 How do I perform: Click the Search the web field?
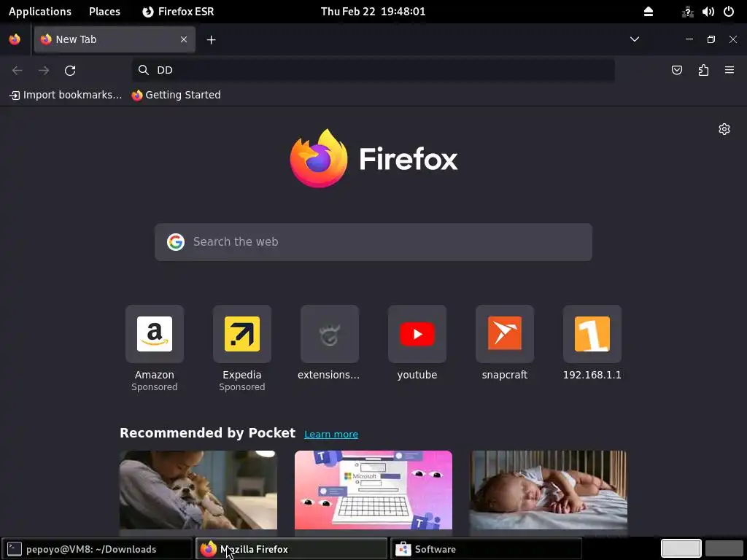click(373, 242)
